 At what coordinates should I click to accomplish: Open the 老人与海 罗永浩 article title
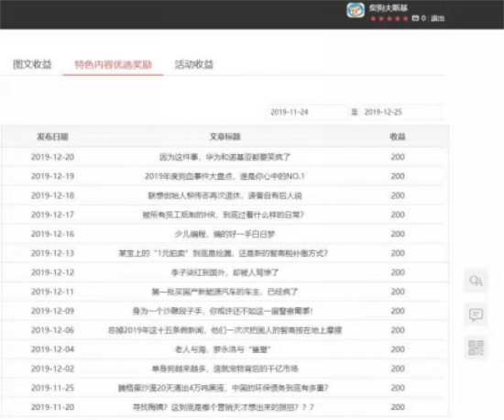[223, 349]
